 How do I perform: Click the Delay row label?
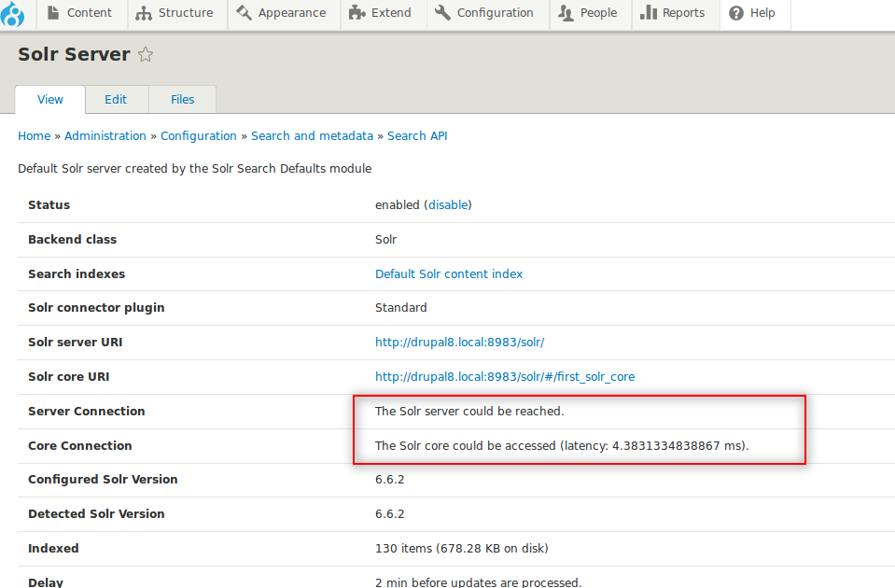(x=46, y=581)
